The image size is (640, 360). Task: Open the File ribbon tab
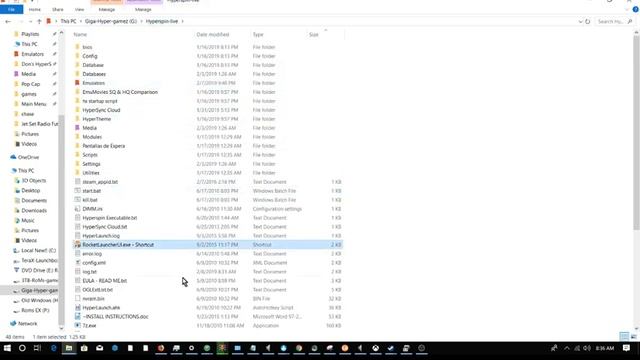click(x=11, y=9)
